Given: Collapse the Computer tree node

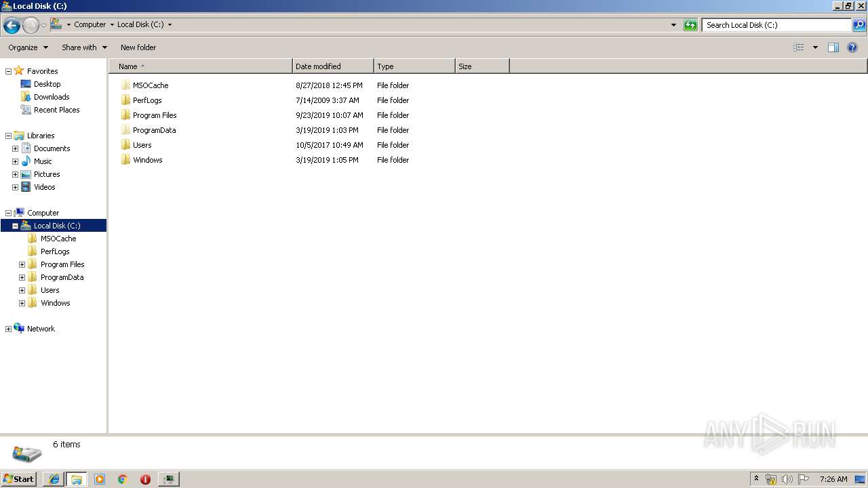Looking at the screenshot, I should pyautogui.click(x=8, y=213).
